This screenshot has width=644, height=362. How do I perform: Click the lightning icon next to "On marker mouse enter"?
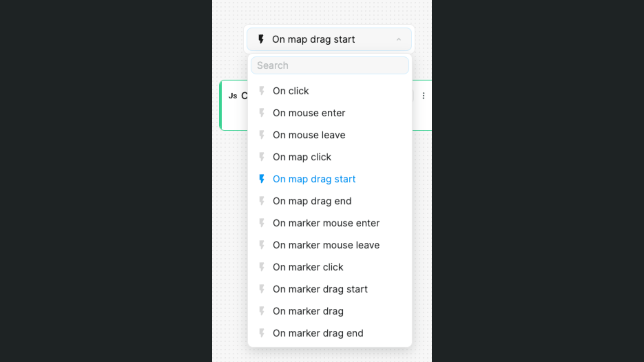click(x=262, y=223)
